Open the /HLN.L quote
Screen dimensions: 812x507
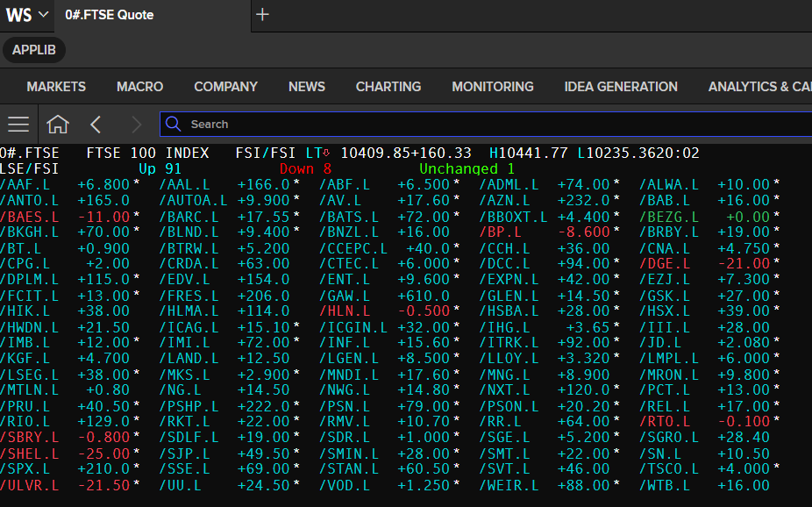point(345,311)
